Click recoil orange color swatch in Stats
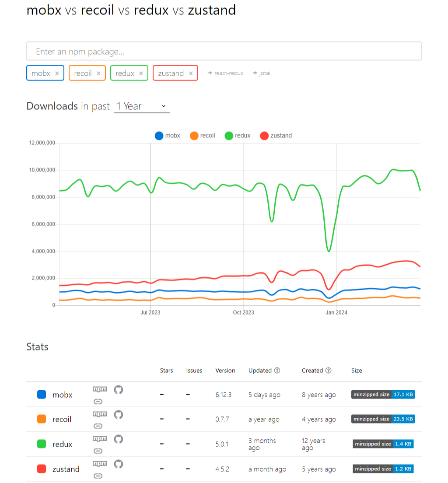This screenshot has height=483, width=448. click(x=42, y=419)
